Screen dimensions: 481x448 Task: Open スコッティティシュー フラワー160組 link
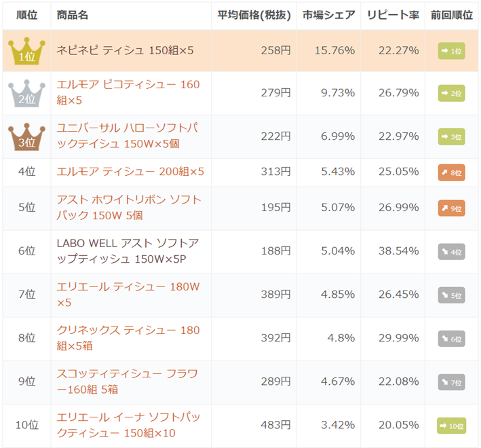point(128,381)
